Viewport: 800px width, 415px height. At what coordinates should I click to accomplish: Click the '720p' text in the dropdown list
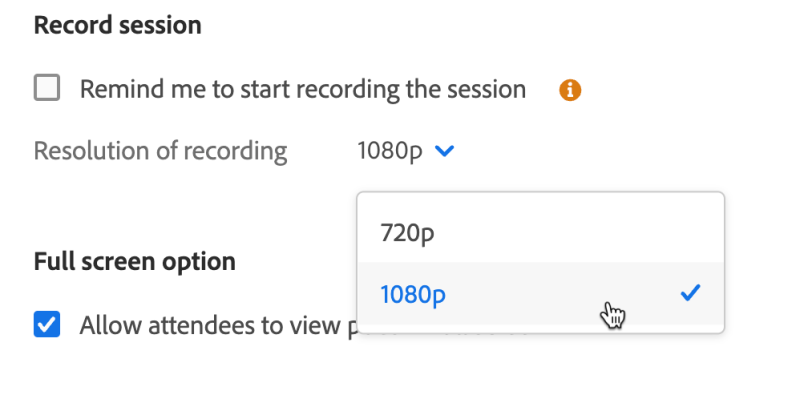coord(408,232)
